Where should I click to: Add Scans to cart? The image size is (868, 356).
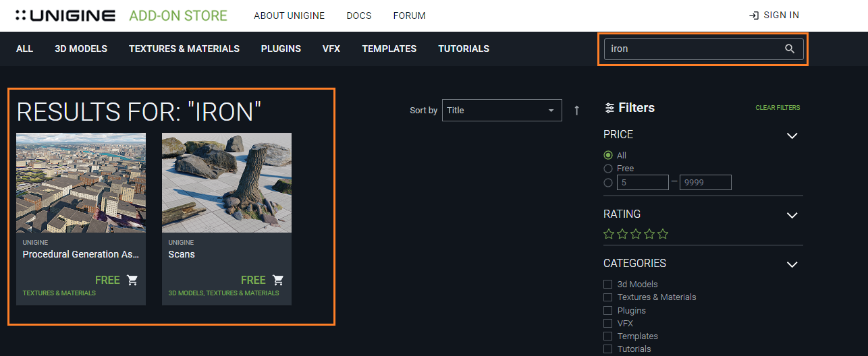pyautogui.click(x=278, y=280)
